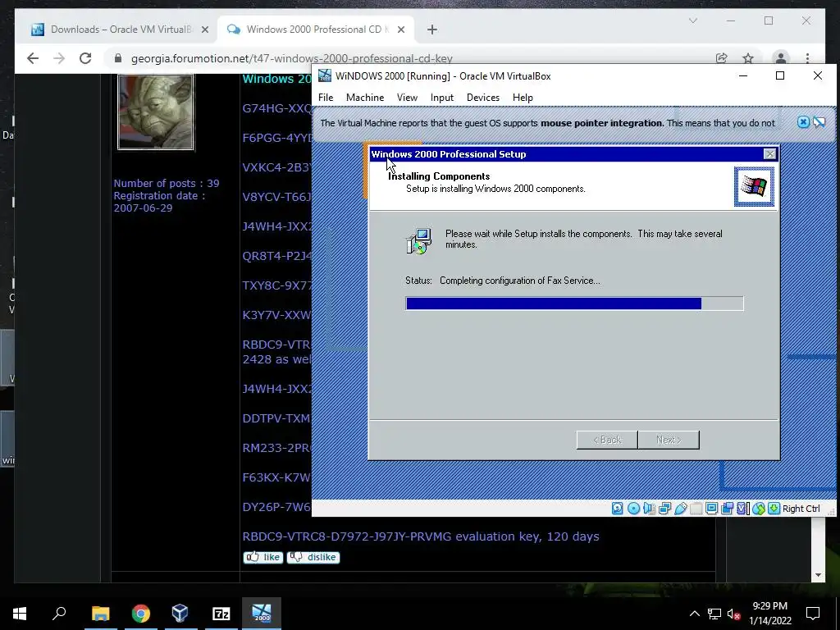Open Chrome's tab search chevron
Viewport: 840px width, 630px height.
pos(692,21)
